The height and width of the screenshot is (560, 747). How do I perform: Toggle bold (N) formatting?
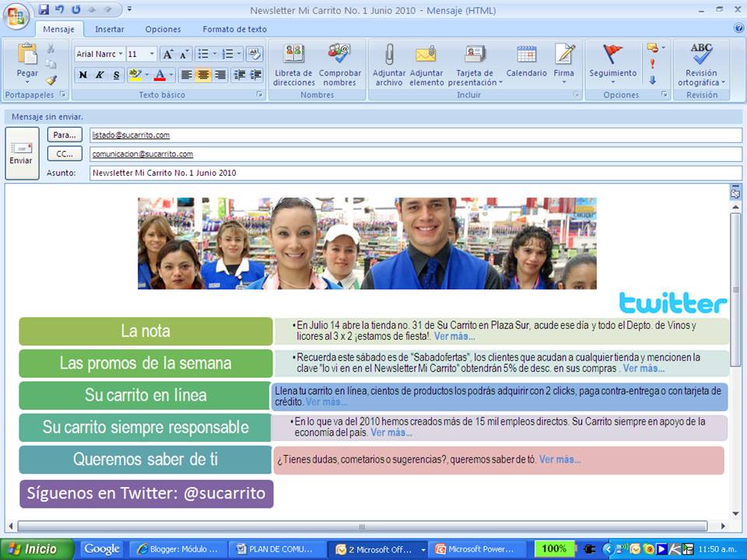(x=83, y=75)
